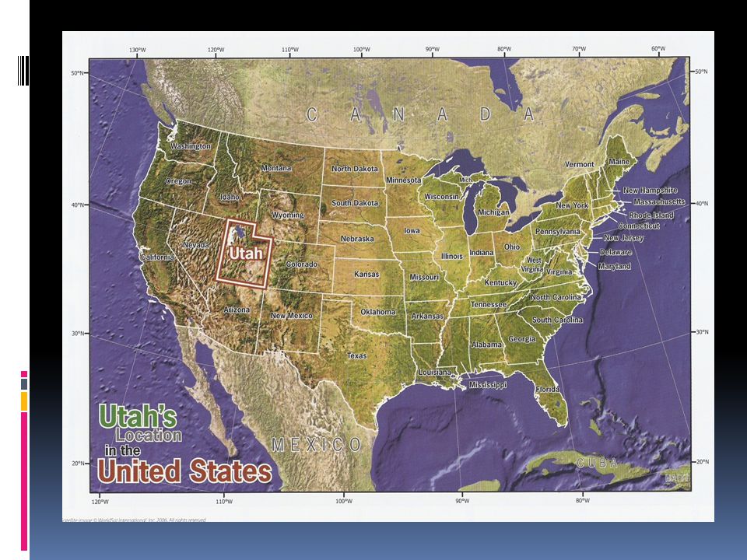Image resolution: width=747 pixels, height=560 pixels.
Task: Click the New Mexico label
Action: [292, 315]
